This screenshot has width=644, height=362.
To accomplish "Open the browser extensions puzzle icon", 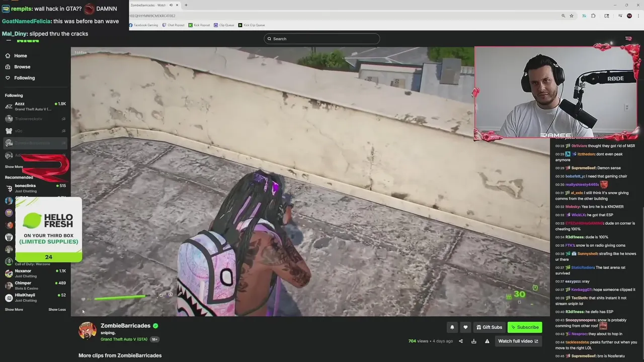I will pos(593,16).
